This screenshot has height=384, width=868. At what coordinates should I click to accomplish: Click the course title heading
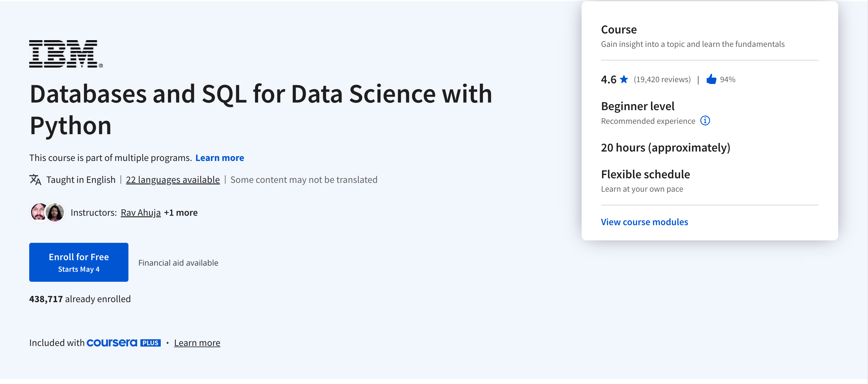point(261,110)
